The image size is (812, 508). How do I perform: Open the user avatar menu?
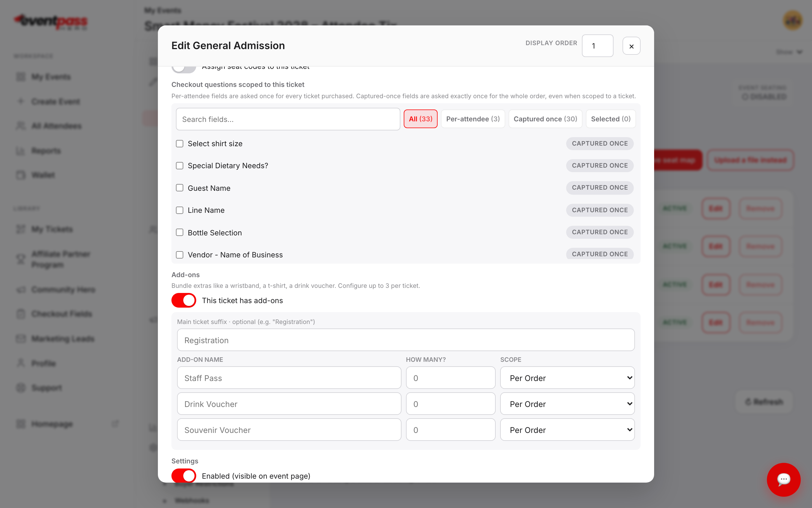click(x=793, y=21)
